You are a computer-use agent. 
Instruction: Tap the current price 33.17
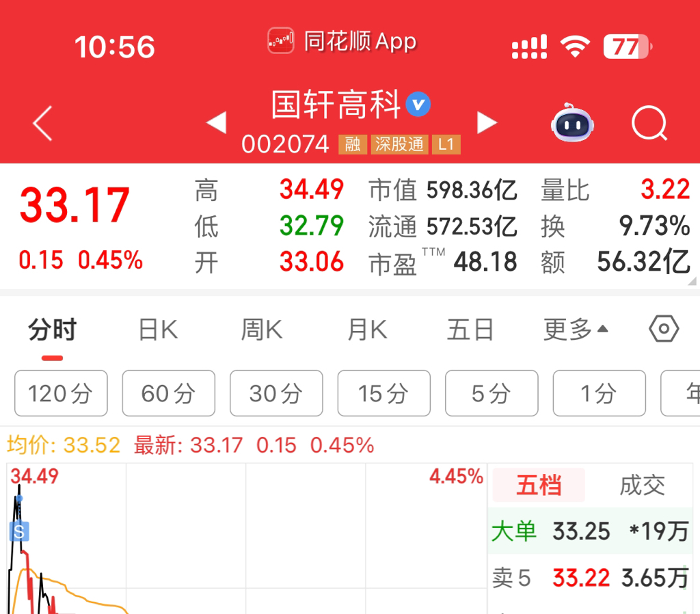pyautogui.click(x=75, y=205)
